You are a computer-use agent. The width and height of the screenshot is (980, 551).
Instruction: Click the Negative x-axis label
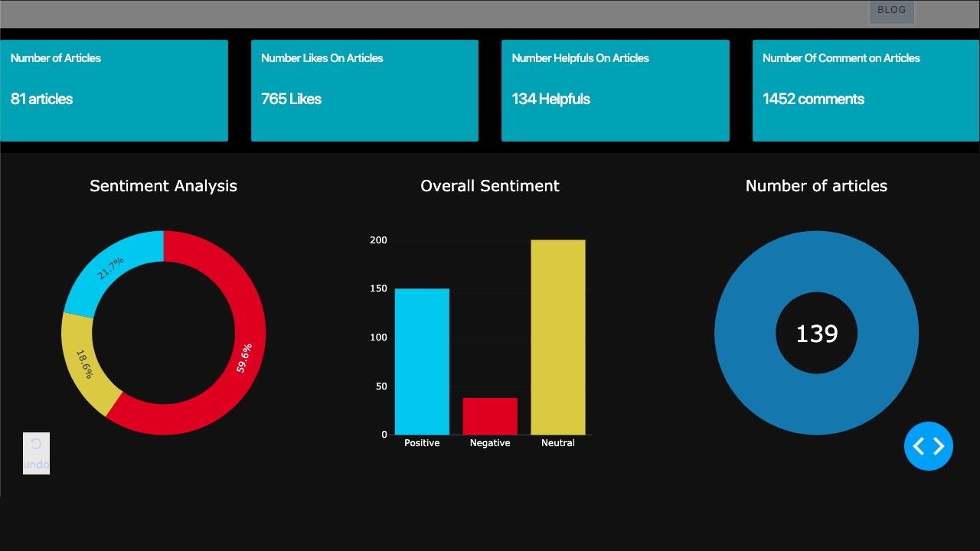pos(490,443)
